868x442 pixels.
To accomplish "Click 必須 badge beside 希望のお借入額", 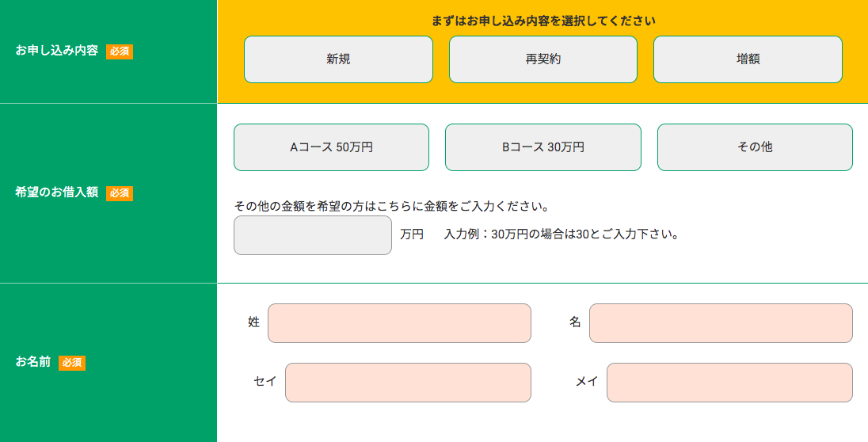I will tap(120, 192).
